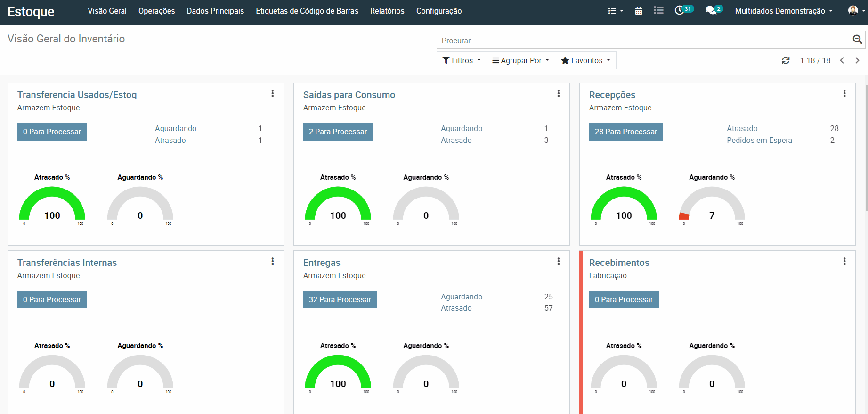Open the Favoritos dropdown

pyautogui.click(x=585, y=60)
